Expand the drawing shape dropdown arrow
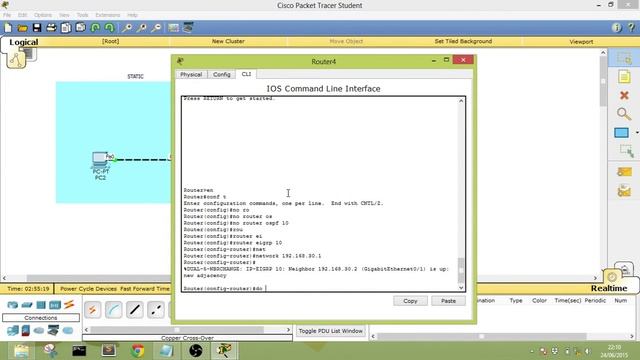The width and height of the screenshot is (640, 360). (636, 133)
